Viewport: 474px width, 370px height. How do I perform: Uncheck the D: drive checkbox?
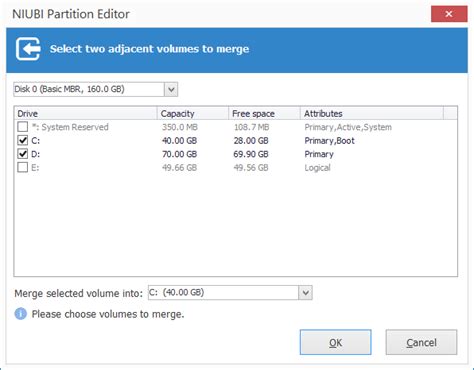click(x=23, y=154)
